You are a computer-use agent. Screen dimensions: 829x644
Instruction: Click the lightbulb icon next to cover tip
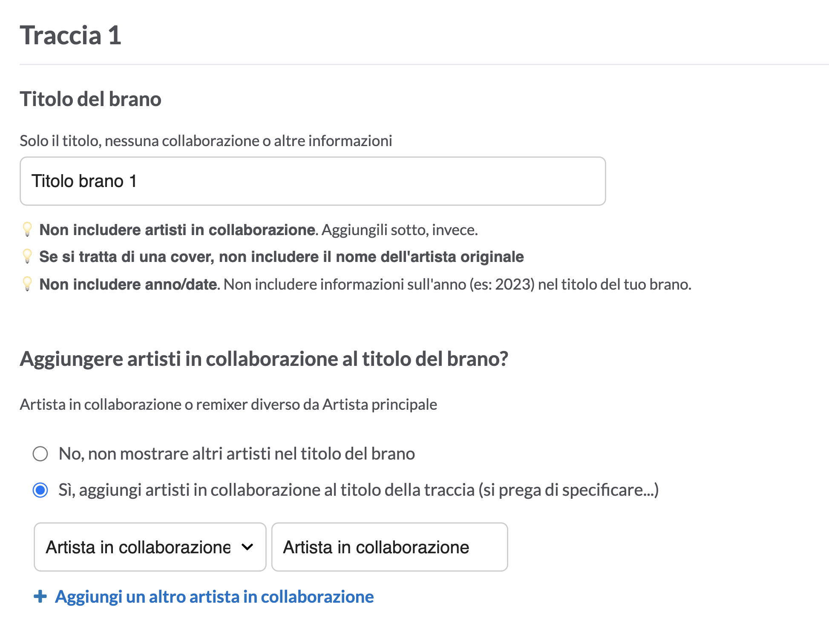(27, 256)
